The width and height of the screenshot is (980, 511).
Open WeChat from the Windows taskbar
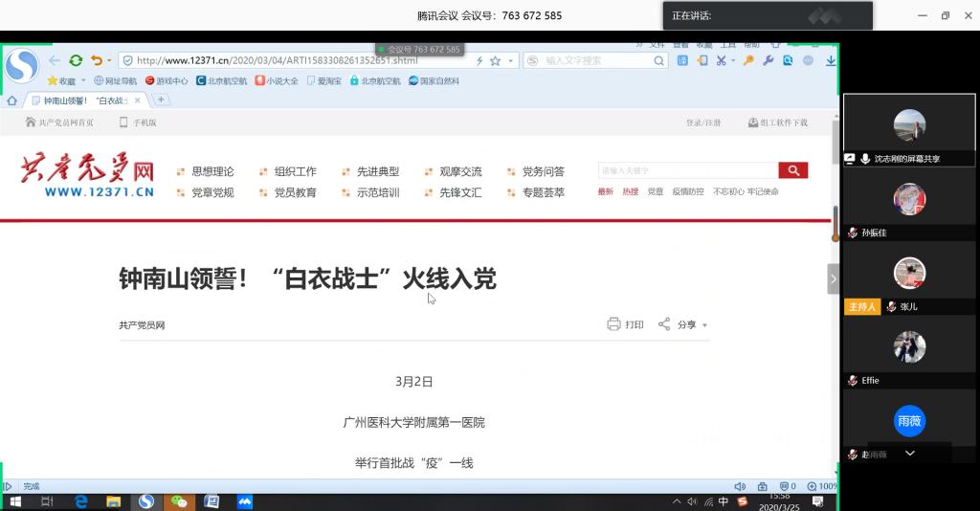point(178,501)
